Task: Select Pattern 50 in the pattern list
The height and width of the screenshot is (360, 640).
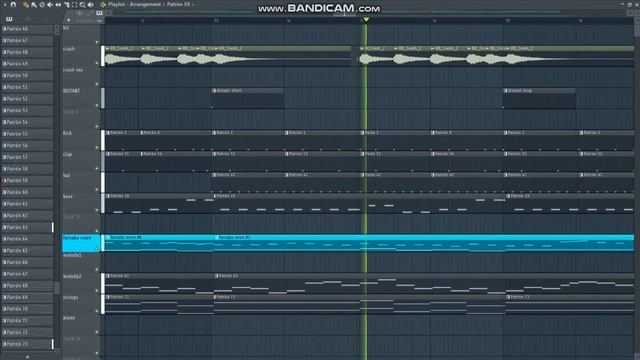Action: (27, 76)
